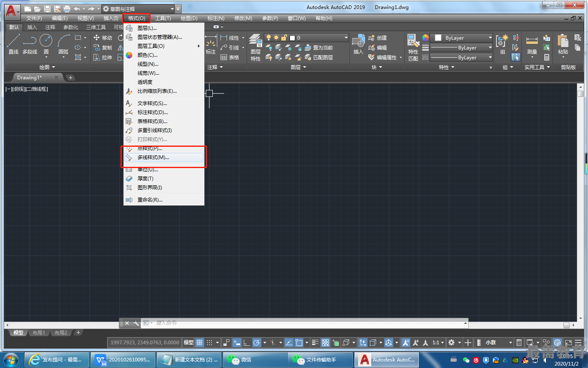Viewport: 588px width, 368px height.
Task: Click the Dimension (标注) tool icon
Action: click(211, 44)
